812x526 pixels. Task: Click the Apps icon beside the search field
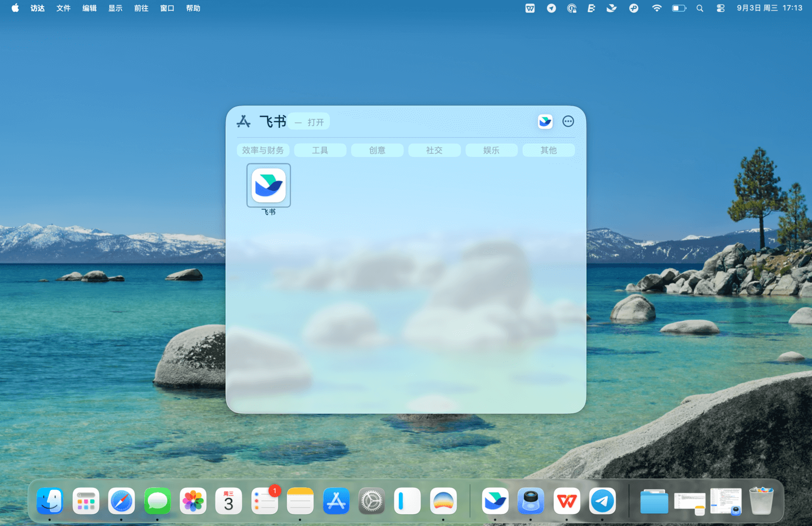(x=244, y=122)
